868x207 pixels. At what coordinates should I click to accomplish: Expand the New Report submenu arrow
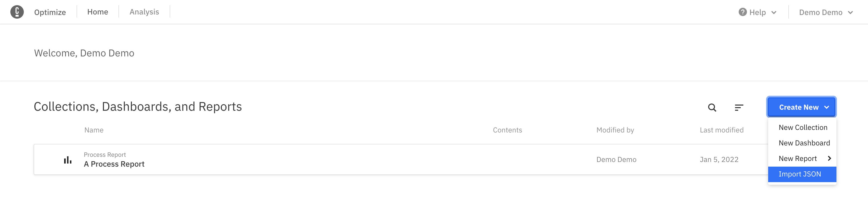pyautogui.click(x=829, y=158)
